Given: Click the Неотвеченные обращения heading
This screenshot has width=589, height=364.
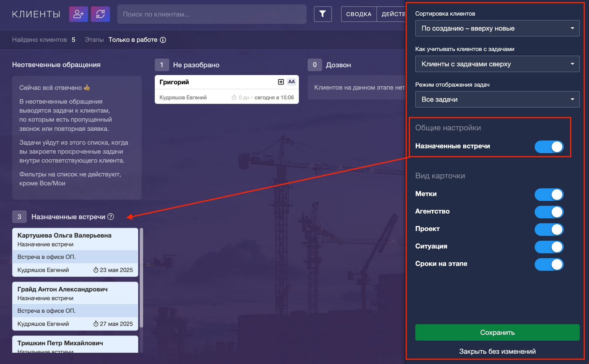Looking at the screenshot, I should click(56, 65).
